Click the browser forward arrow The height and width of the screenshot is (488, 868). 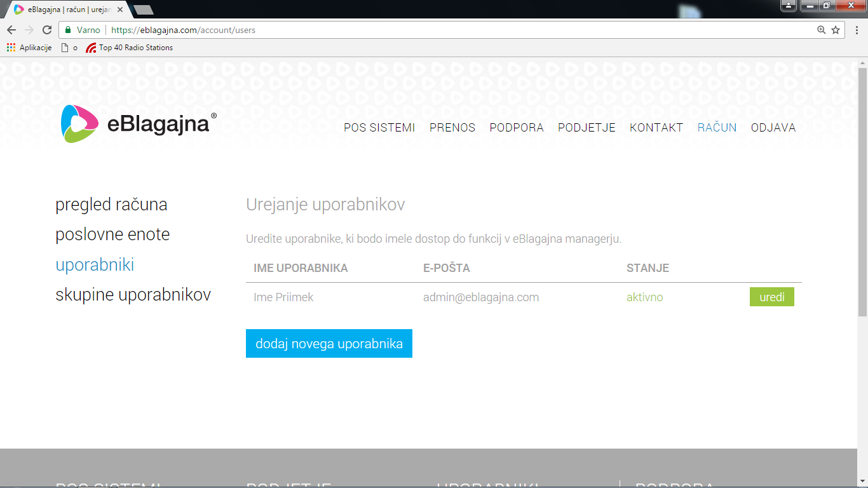[x=29, y=30]
